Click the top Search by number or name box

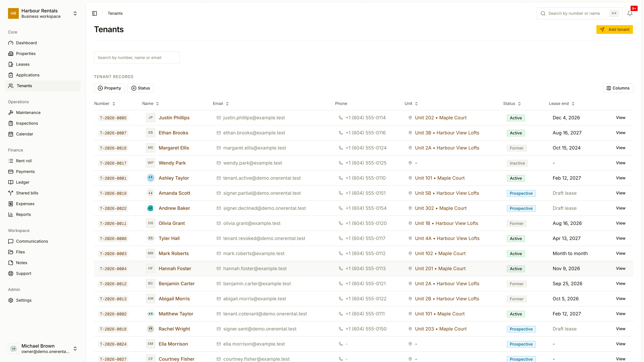pos(579,13)
